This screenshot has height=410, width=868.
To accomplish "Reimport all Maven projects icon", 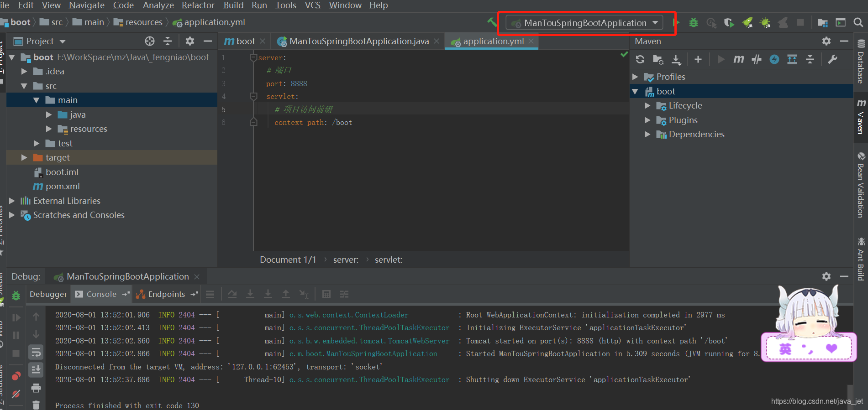I will (x=640, y=59).
